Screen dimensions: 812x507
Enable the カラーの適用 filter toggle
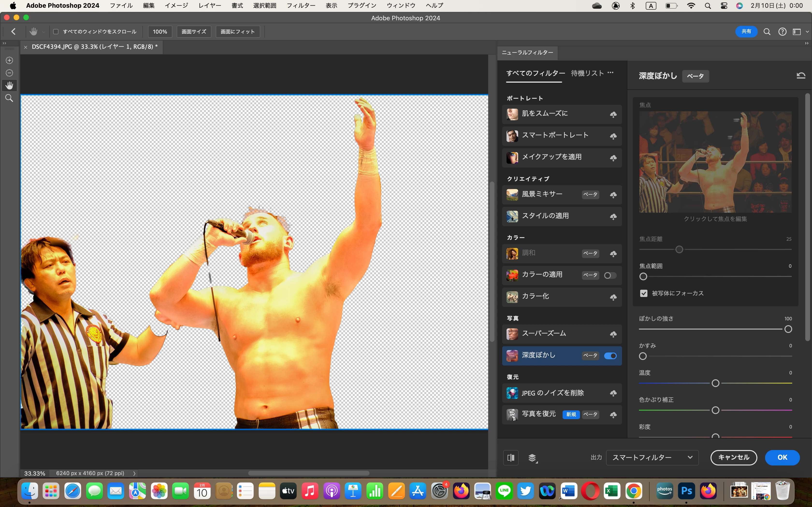point(610,276)
